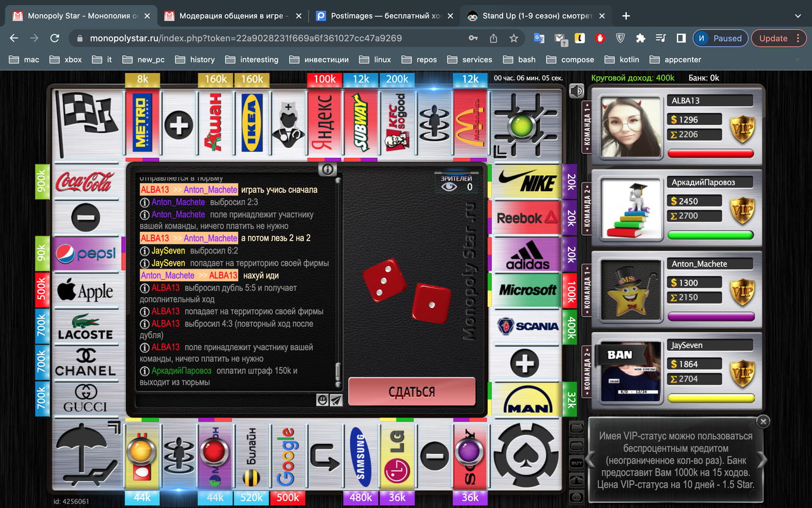This screenshot has width=812, height=508.
Task: Click the checkered start flag corner
Action: pos(88,123)
